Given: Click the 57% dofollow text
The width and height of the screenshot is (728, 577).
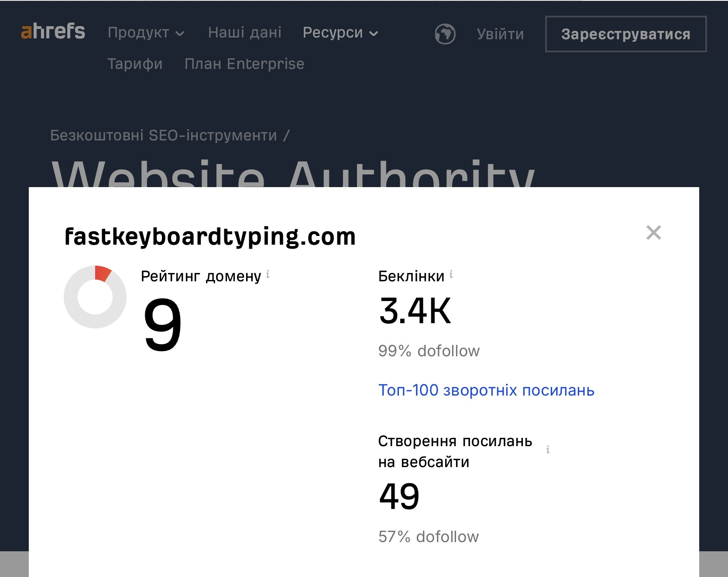Looking at the screenshot, I should click(x=429, y=537).
